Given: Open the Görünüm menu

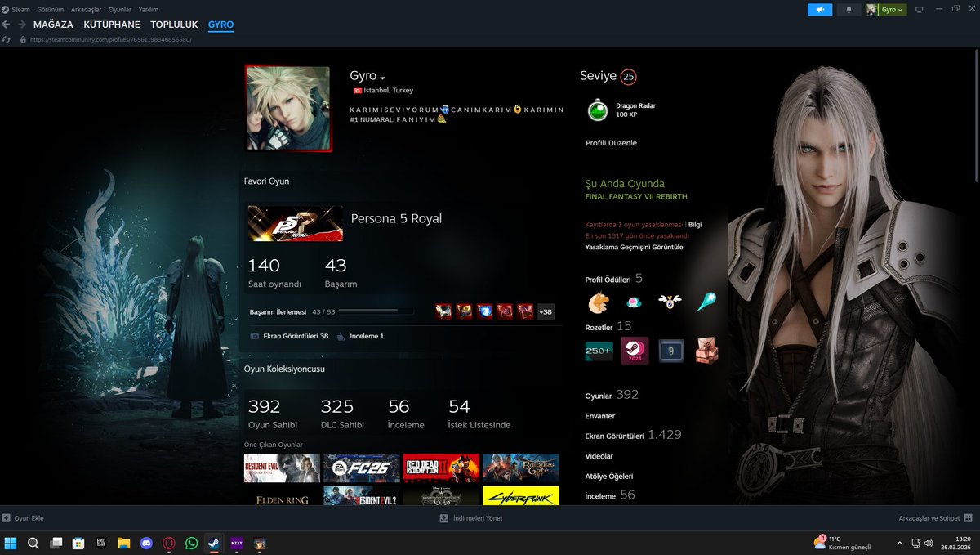Looking at the screenshot, I should point(50,9).
